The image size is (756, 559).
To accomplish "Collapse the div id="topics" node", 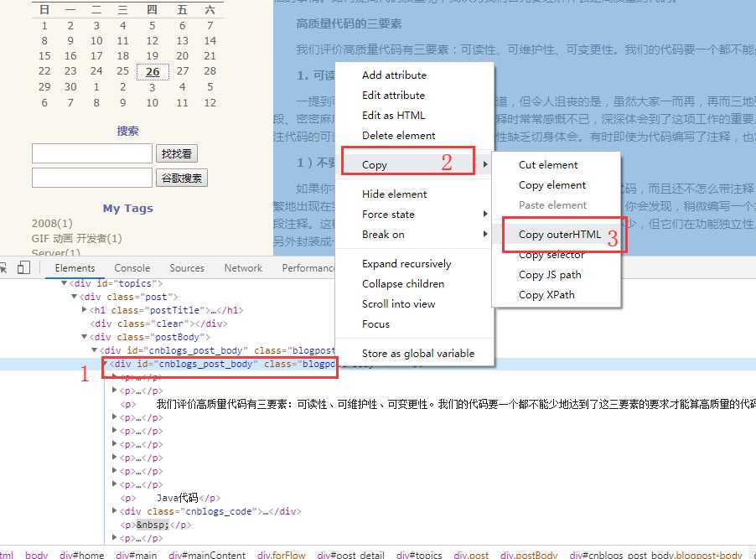I will click(65, 283).
